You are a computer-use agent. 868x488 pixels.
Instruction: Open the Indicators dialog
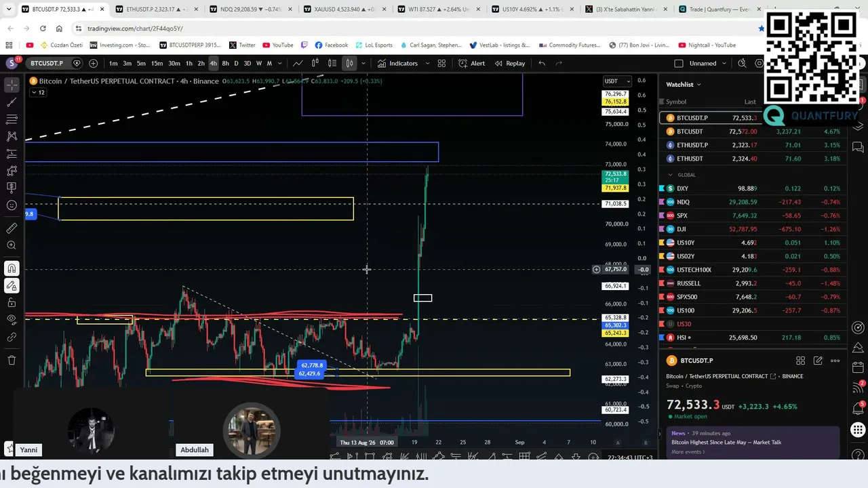[x=398, y=63]
